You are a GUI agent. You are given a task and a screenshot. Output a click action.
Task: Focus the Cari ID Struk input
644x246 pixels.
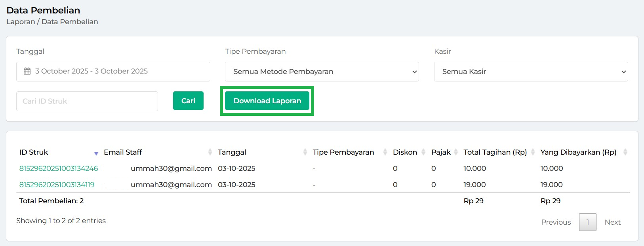tap(87, 101)
